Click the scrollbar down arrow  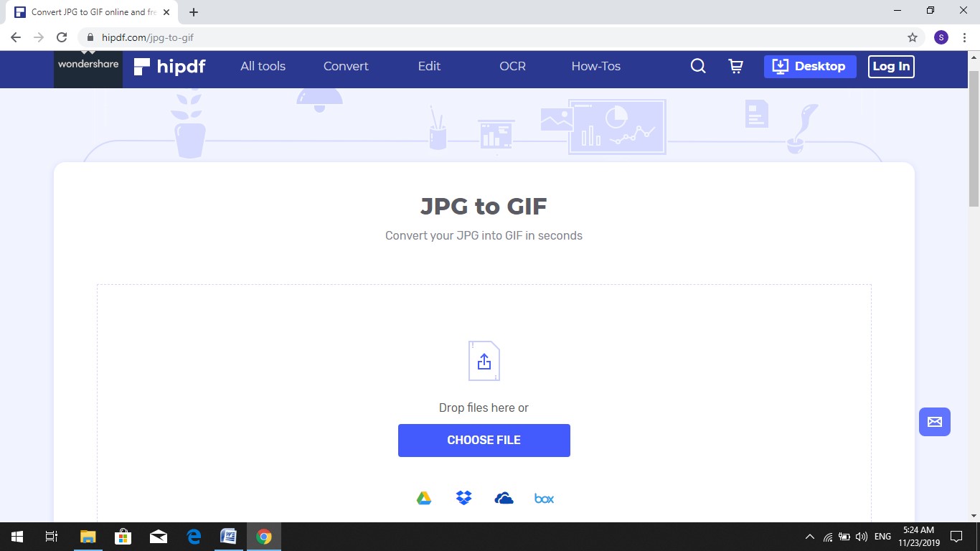click(x=974, y=515)
